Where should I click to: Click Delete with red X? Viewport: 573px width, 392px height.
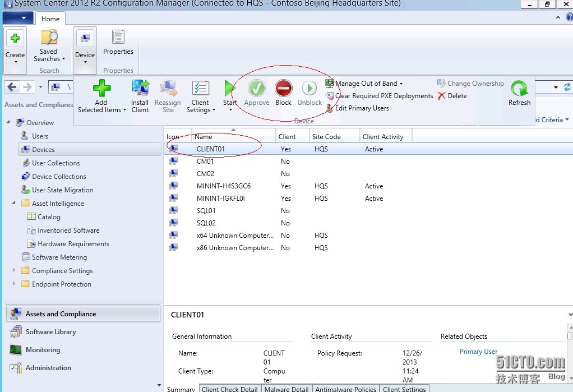pyautogui.click(x=452, y=96)
